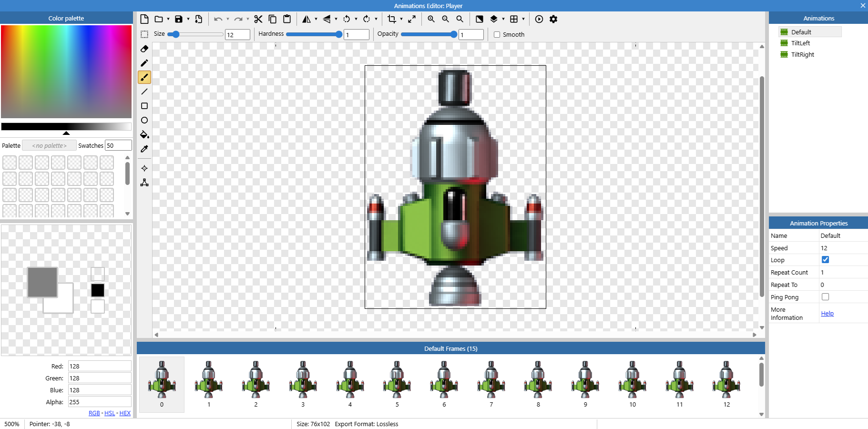
Task: Click the Undo arrow icon
Action: click(218, 19)
